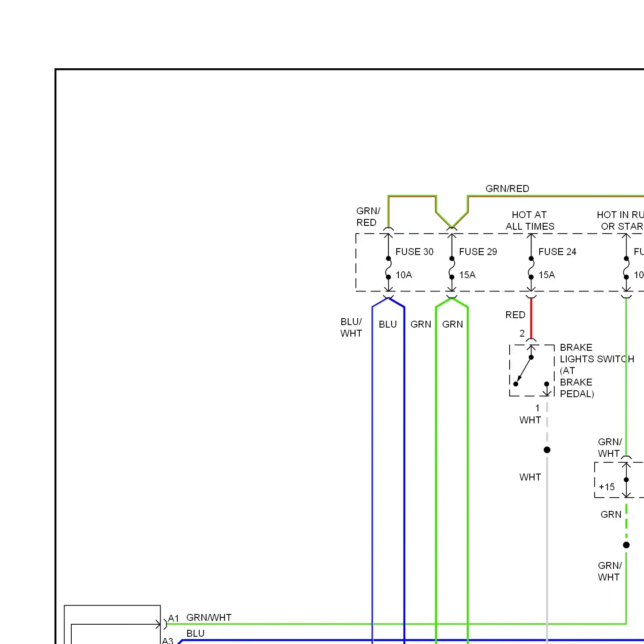Click the Fuse 24 fuse symbol

coord(531,268)
